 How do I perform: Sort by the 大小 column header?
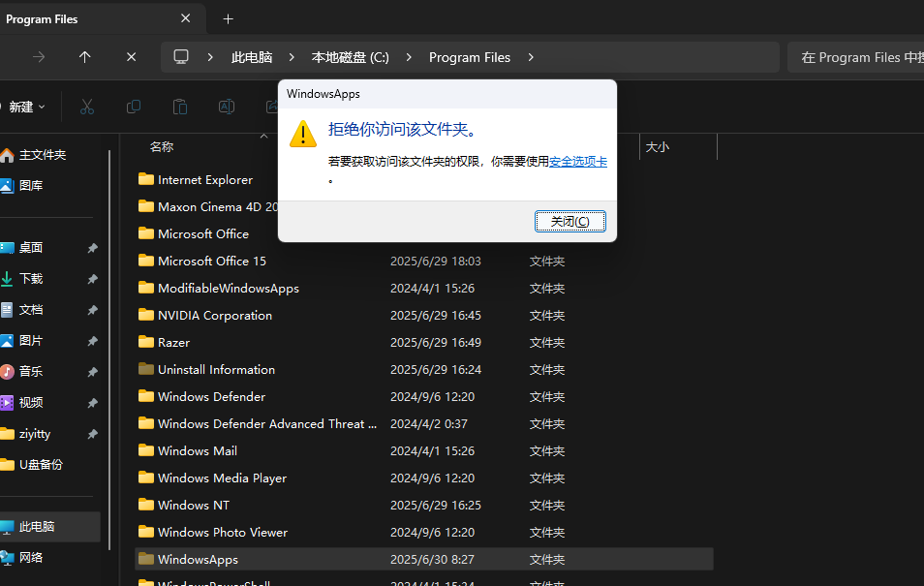tap(657, 147)
